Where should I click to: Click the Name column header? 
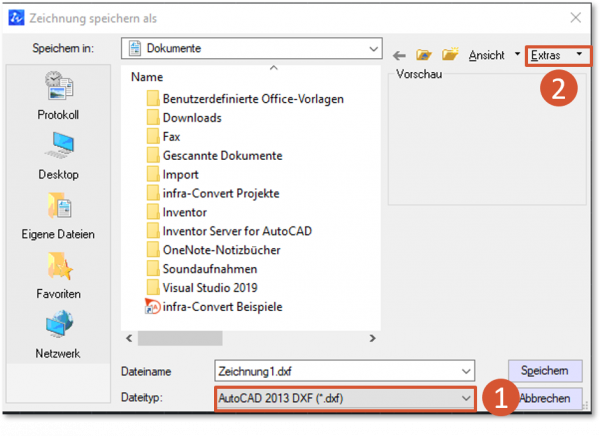(x=147, y=77)
